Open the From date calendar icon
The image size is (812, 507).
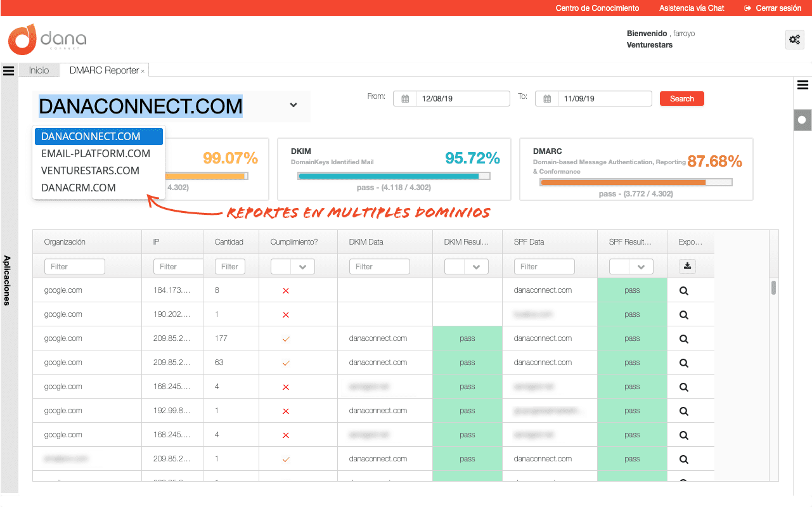tap(405, 99)
